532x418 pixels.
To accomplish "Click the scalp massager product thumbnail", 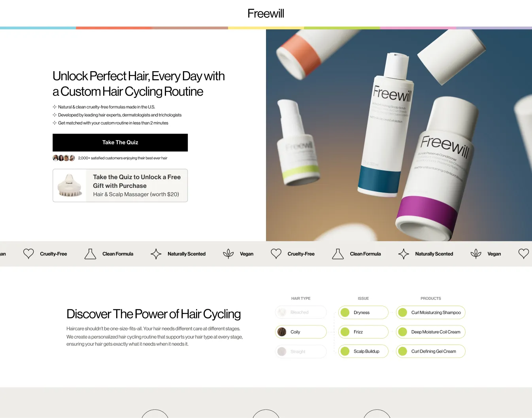I will coord(70,185).
